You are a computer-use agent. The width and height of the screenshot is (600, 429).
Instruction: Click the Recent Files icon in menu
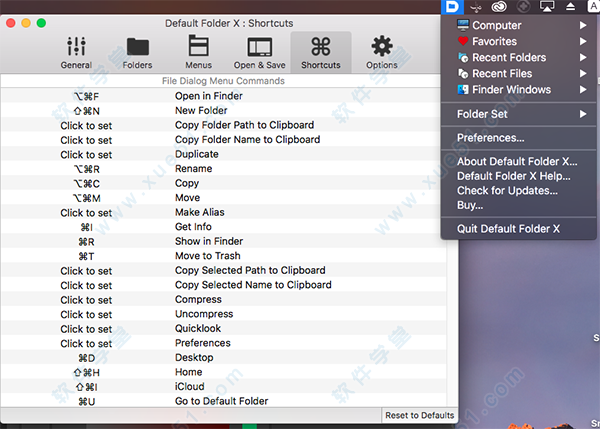[x=463, y=73]
